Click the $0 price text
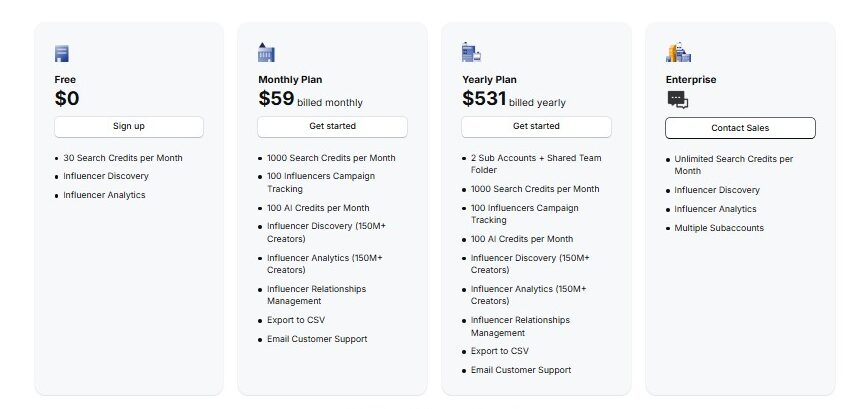Screen dimensions: 862x409 pos(67,99)
